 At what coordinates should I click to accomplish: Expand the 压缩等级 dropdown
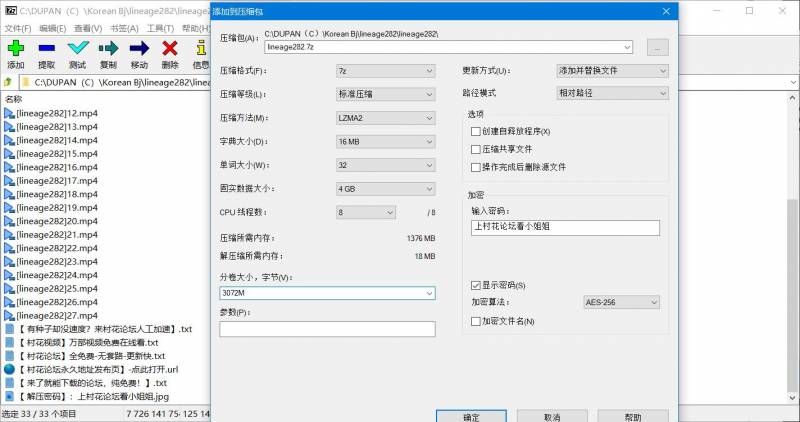click(x=385, y=94)
